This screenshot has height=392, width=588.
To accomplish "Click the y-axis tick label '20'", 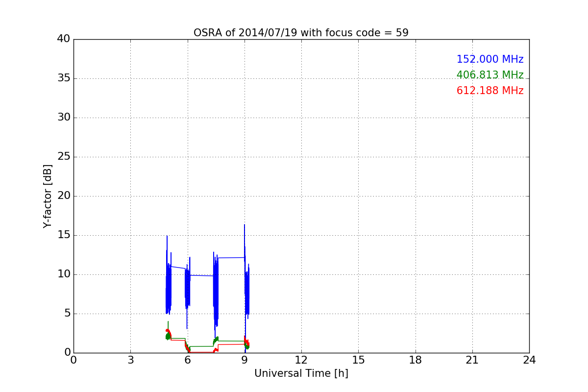I will (64, 196).
